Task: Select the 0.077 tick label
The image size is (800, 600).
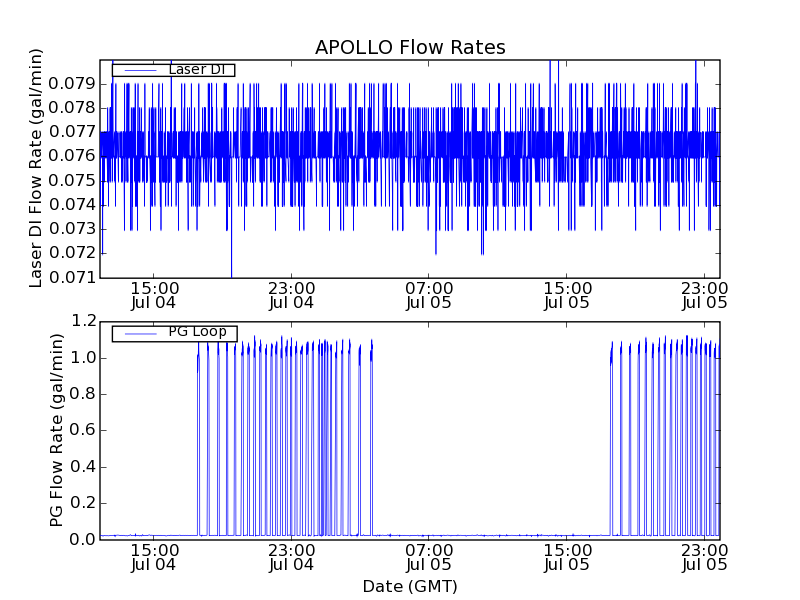Action: pos(72,132)
